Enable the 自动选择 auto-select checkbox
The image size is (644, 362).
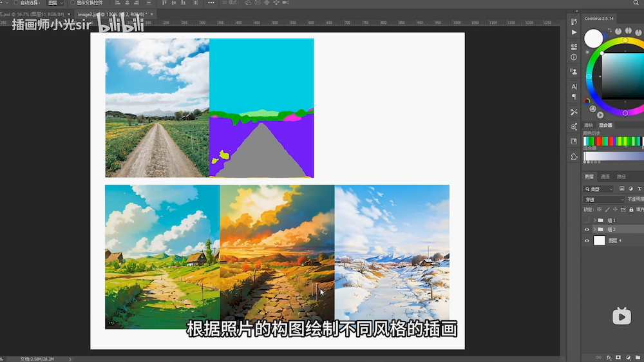(15, 3)
